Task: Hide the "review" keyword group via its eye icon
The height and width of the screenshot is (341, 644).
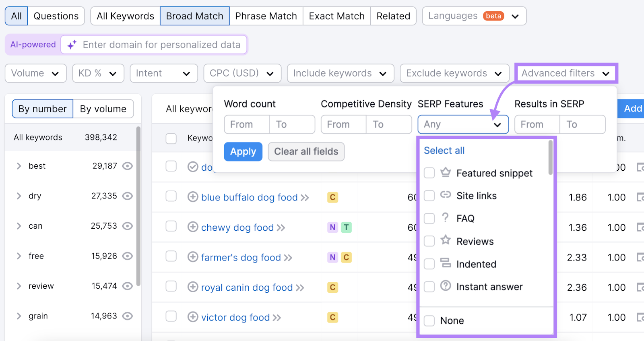Action: click(x=127, y=286)
